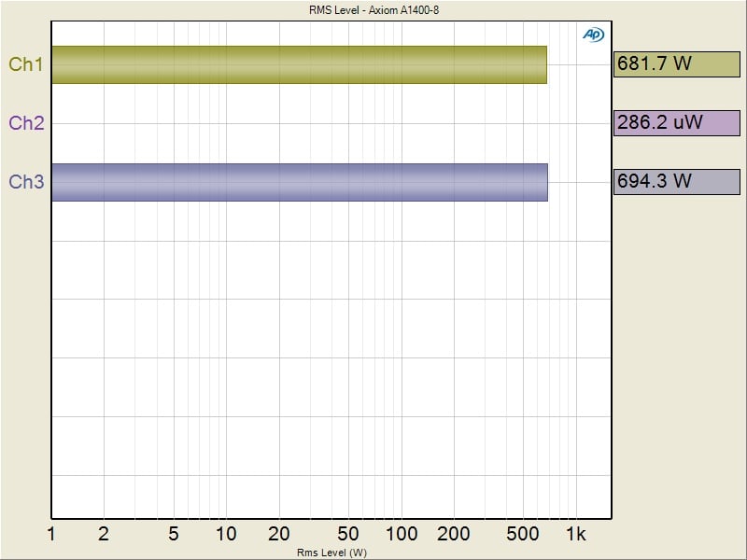Click the Rms Level (W) axis title
747x560 pixels.
coord(331,553)
